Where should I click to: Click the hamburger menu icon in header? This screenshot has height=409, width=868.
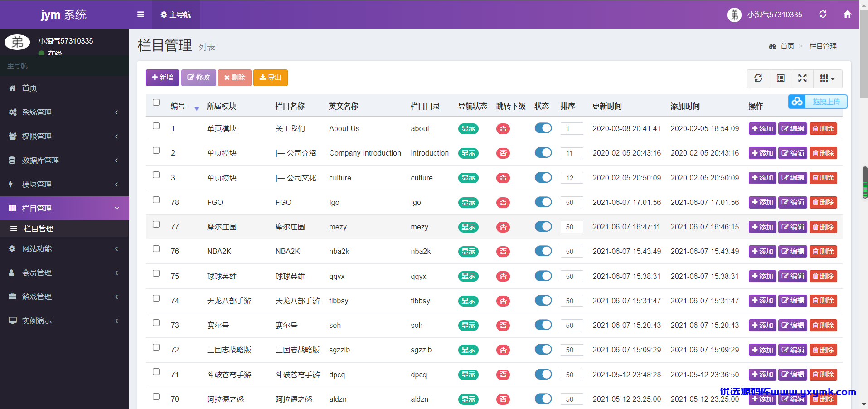click(141, 15)
